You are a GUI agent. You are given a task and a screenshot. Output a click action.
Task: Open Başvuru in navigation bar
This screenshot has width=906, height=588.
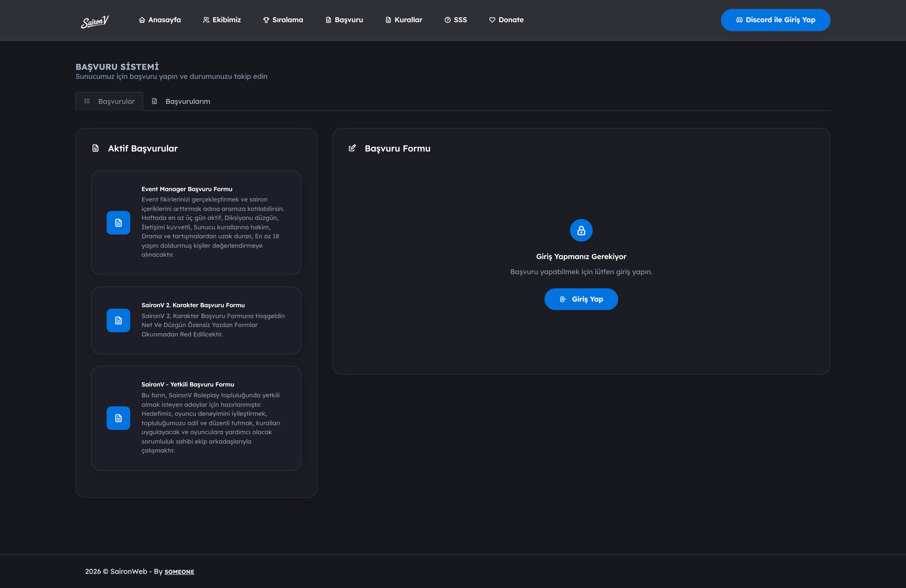pyautogui.click(x=344, y=20)
